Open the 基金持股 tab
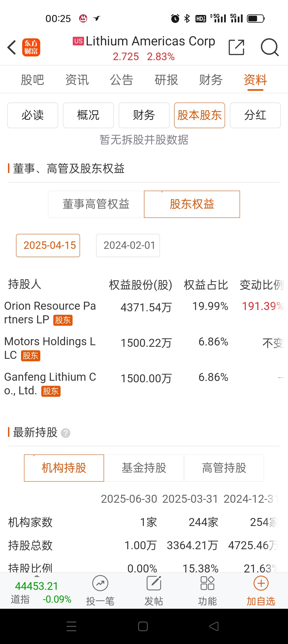Screen dimensions: 288x644 [x=144, y=468]
